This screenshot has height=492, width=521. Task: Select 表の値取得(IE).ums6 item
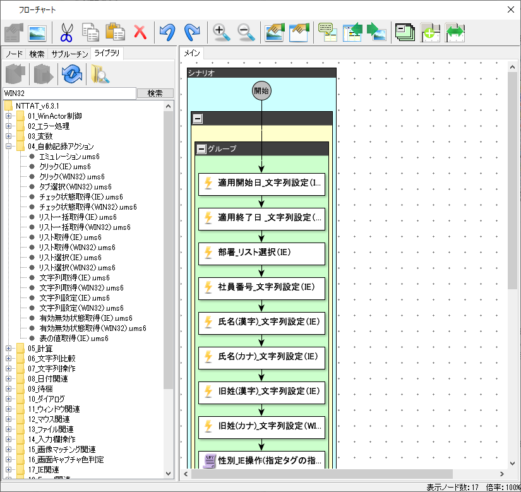[x=74, y=338]
